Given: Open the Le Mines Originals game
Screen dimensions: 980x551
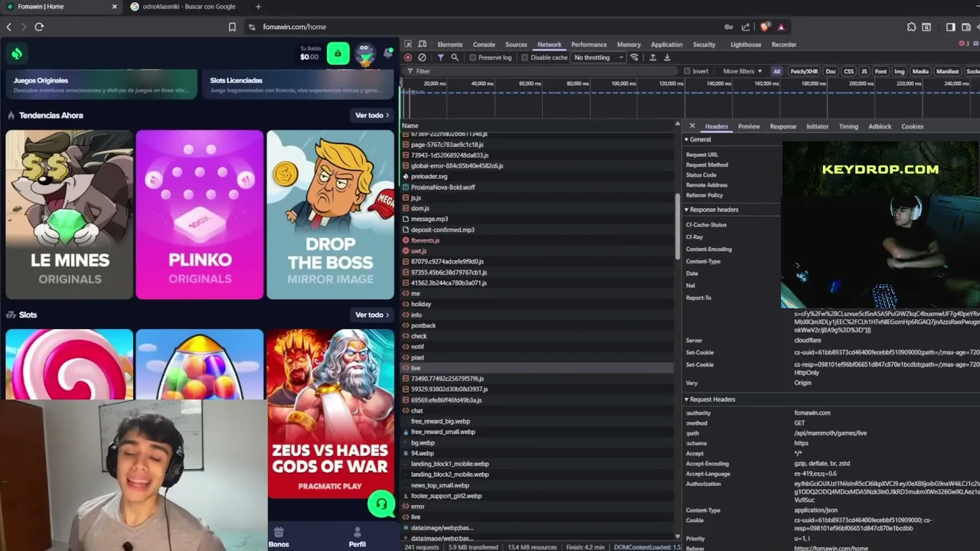Looking at the screenshot, I should 70,214.
